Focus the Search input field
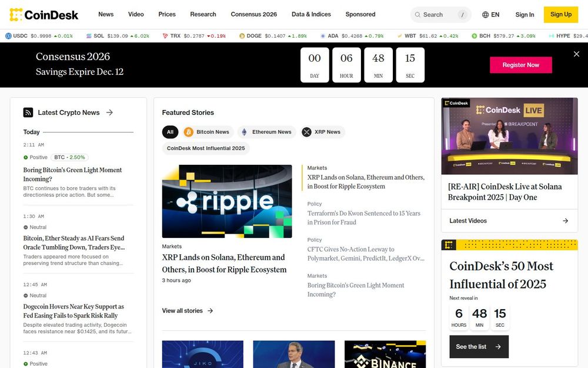Screen dimensions: 588x368 coord(440,15)
